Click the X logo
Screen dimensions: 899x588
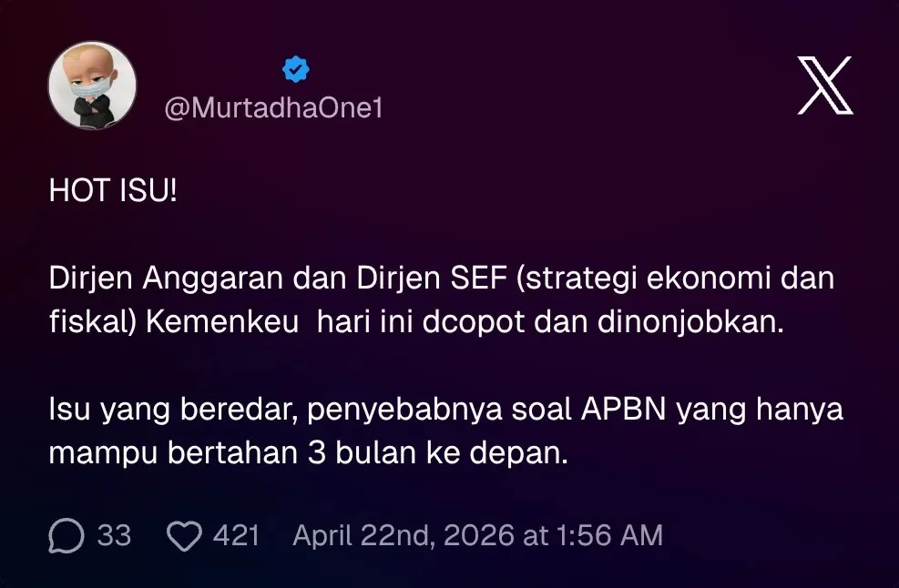pyautogui.click(x=824, y=86)
